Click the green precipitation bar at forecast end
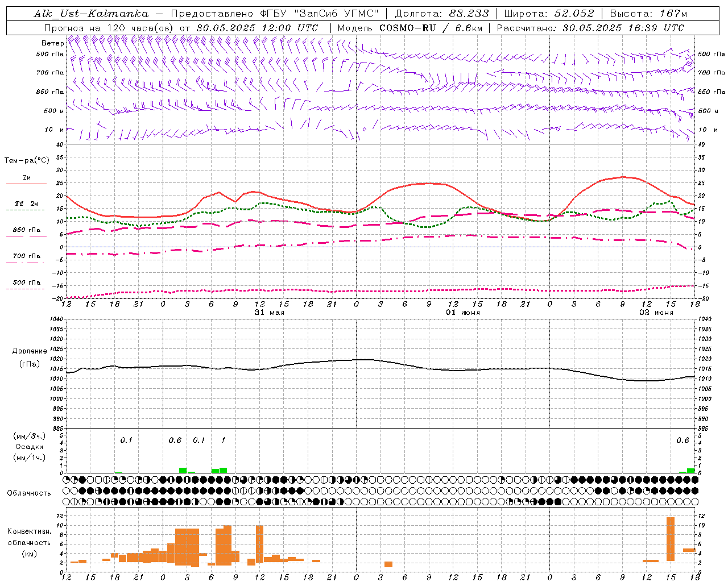Image resolution: width=728 pixels, height=582 pixels. click(x=690, y=471)
